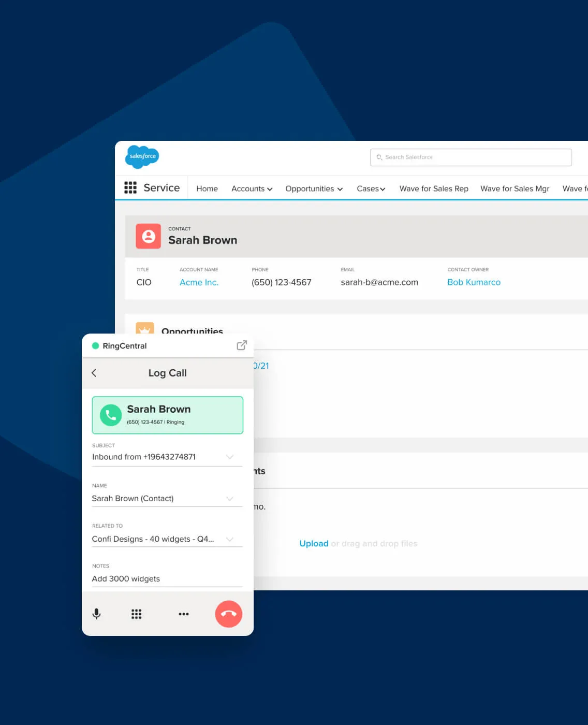
Task: Click the Opportunities crown icon
Action: click(145, 328)
